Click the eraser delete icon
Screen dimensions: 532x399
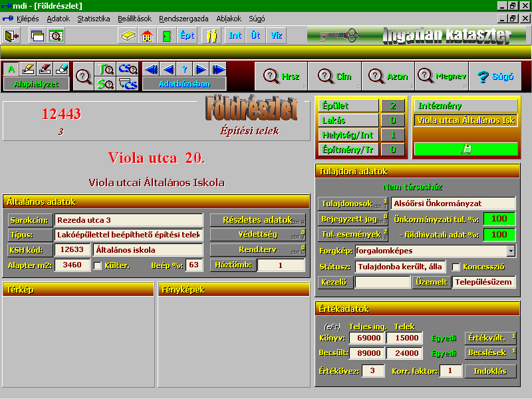(61, 69)
